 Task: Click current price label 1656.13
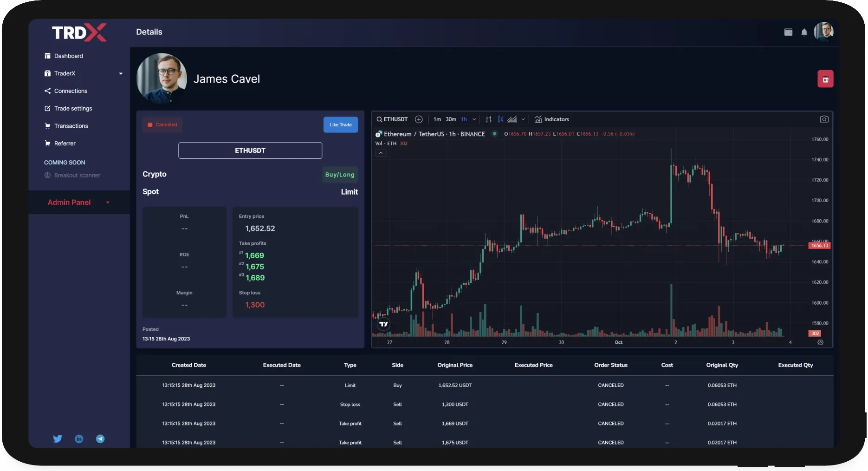click(x=820, y=246)
